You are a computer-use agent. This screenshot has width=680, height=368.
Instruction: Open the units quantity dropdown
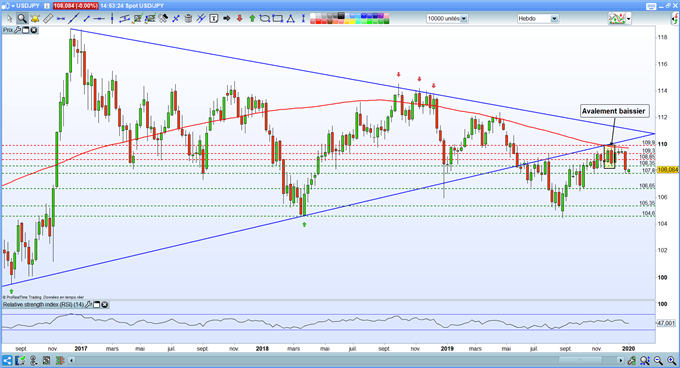click(464, 19)
